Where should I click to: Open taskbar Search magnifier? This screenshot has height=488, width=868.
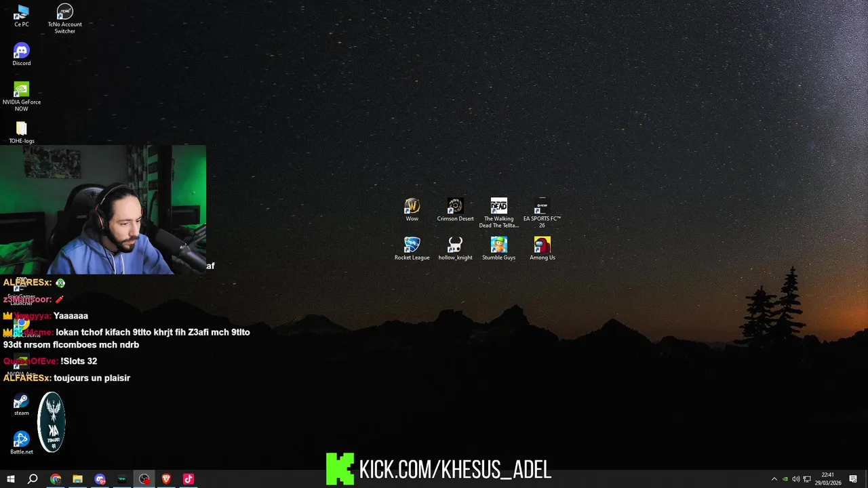pyautogui.click(x=33, y=479)
